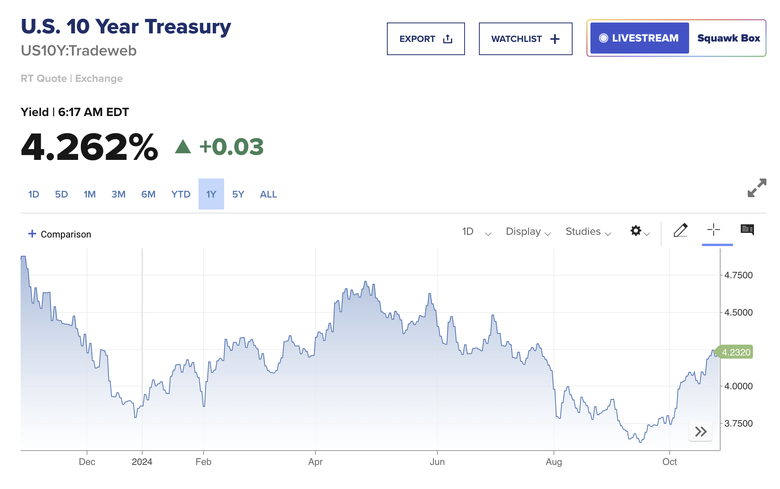Open the Squawk Box link
Screen dimensions: 780x489
(x=728, y=39)
